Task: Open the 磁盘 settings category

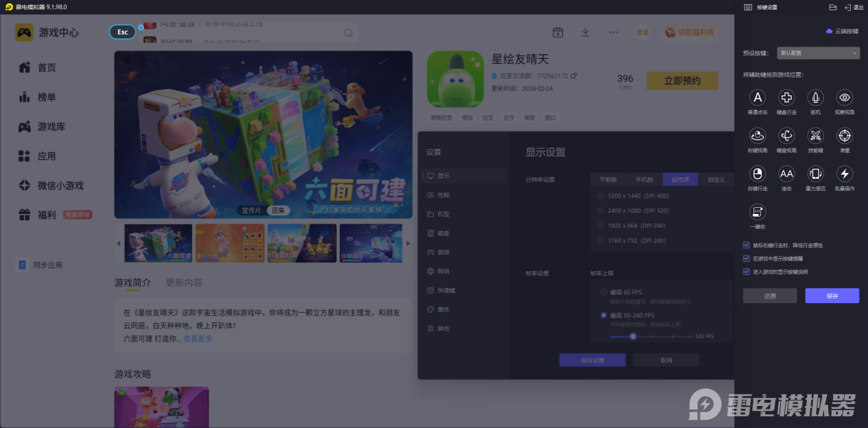Action: click(x=463, y=233)
